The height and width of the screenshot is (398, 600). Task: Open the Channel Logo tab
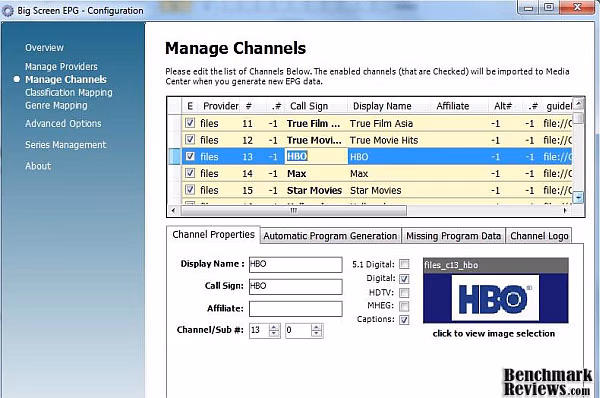point(539,236)
